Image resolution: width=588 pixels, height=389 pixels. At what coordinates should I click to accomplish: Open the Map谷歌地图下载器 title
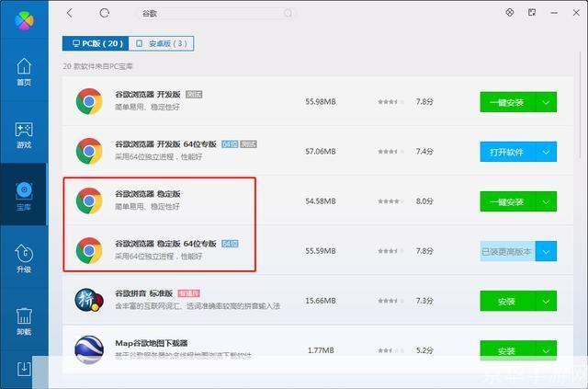(x=152, y=343)
